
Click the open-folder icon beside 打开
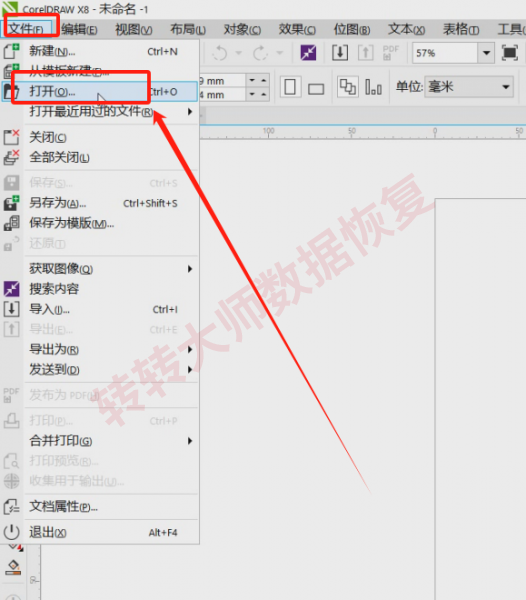tap(11, 92)
